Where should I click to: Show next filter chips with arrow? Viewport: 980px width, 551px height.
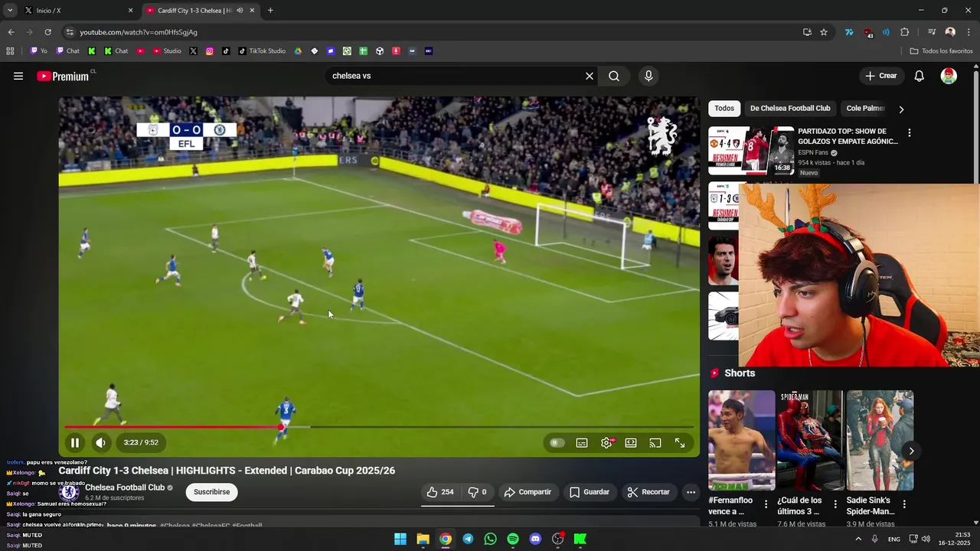click(901, 109)
